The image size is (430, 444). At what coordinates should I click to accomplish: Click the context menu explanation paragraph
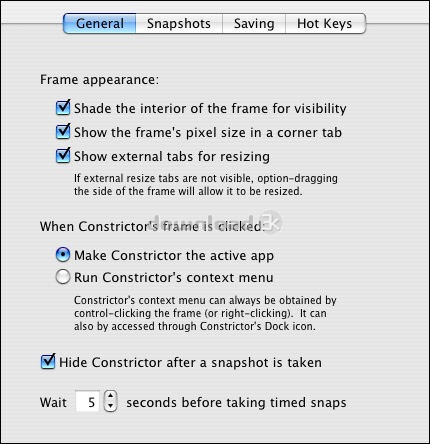click(205, 313)
